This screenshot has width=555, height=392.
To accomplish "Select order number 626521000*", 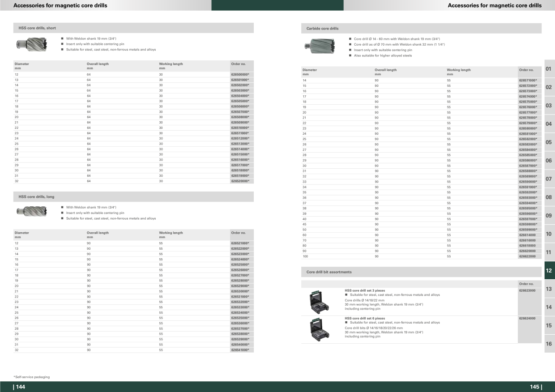I will pos(240,243).
